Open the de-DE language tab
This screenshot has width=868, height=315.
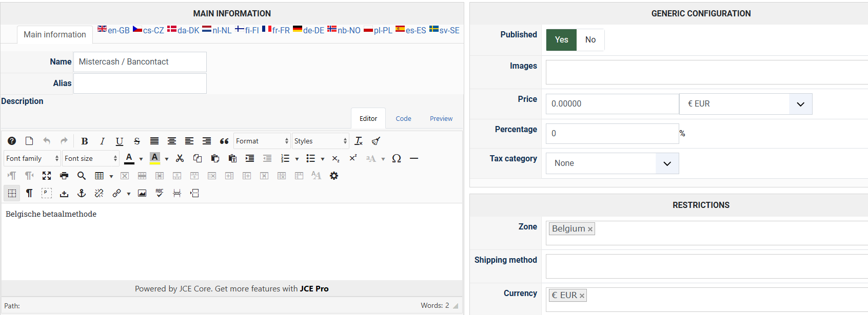tap(308, 30)
